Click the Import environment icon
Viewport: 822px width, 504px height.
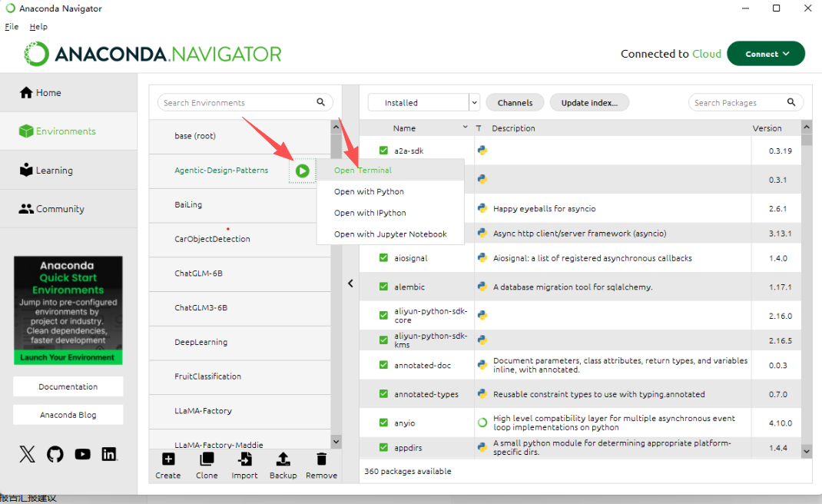click(x=245, y=459)
